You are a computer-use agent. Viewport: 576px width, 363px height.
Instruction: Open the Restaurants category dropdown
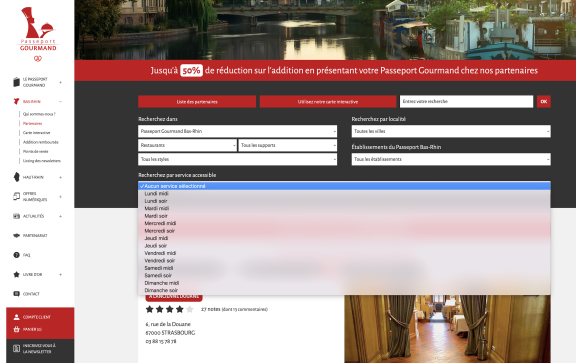[187, 145]
